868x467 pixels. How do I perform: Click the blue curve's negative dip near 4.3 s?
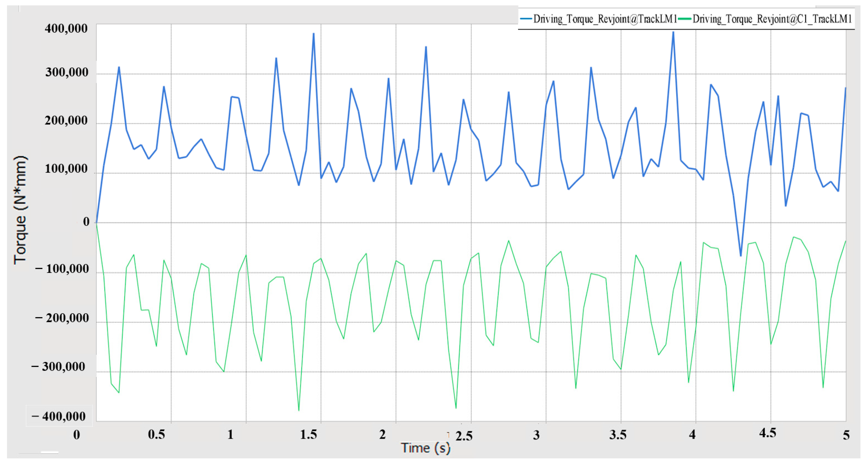[x=741, y=255]
